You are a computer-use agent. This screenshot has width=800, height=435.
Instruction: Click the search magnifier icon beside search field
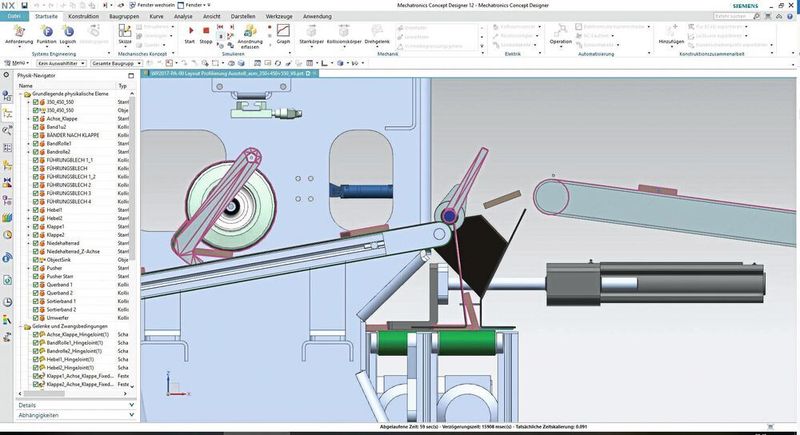(757, 16)
